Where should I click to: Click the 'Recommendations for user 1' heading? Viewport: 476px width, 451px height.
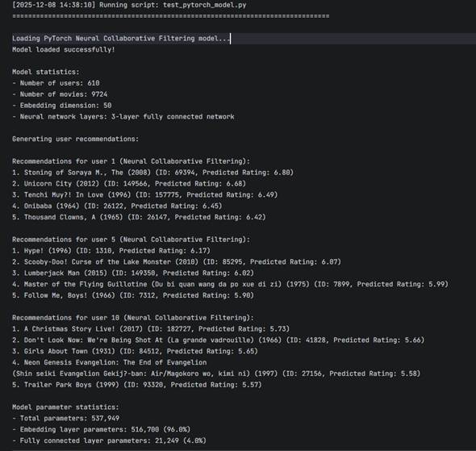click(132, 161)
